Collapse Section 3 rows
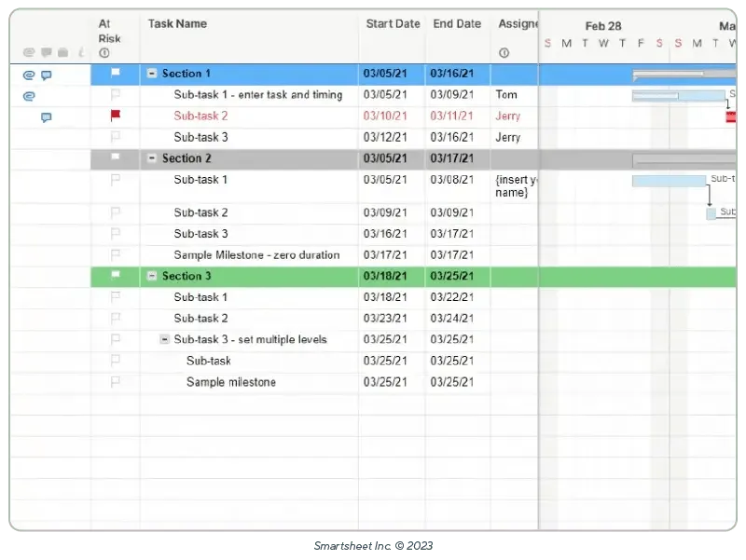The width and height of the screenshot is (746, 560). (152, 276)
